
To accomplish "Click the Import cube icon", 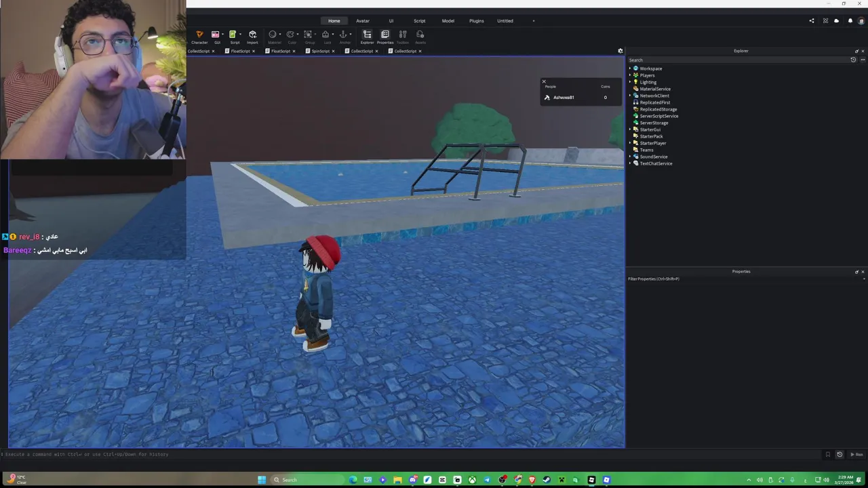I will [252, 35].
